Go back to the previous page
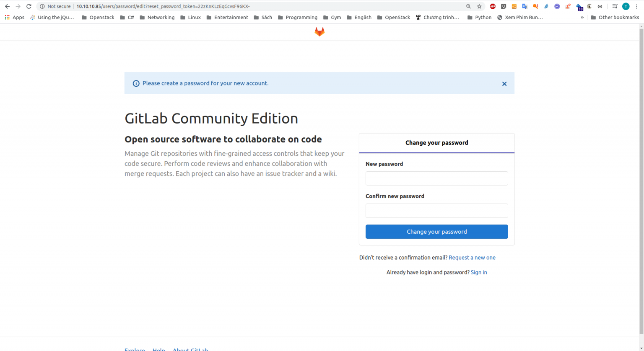Viewport: 644px width, 351px height. (7, 6)
